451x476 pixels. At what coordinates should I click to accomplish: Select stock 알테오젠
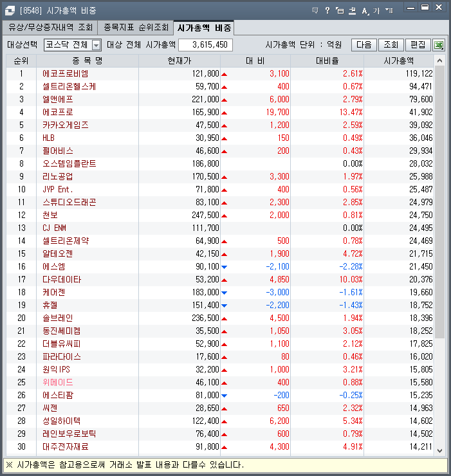pyautogui.click(x=58, y=254)
